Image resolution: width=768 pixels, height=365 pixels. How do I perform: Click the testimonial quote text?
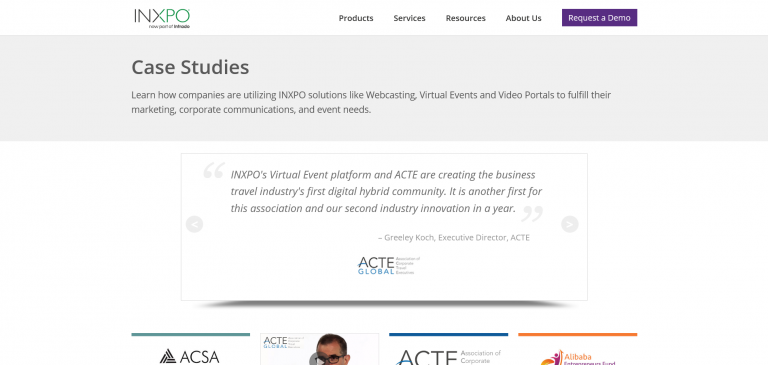coord(386,192)
